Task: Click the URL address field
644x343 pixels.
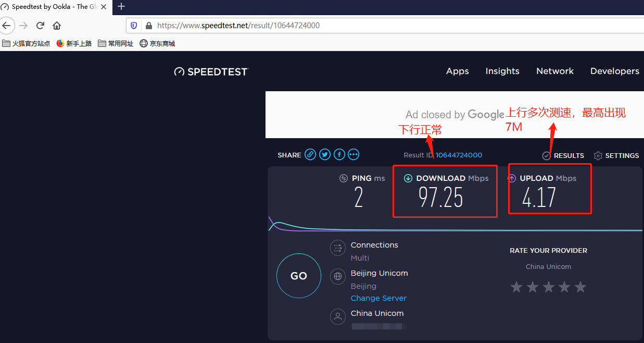Action: click(385, 26)
